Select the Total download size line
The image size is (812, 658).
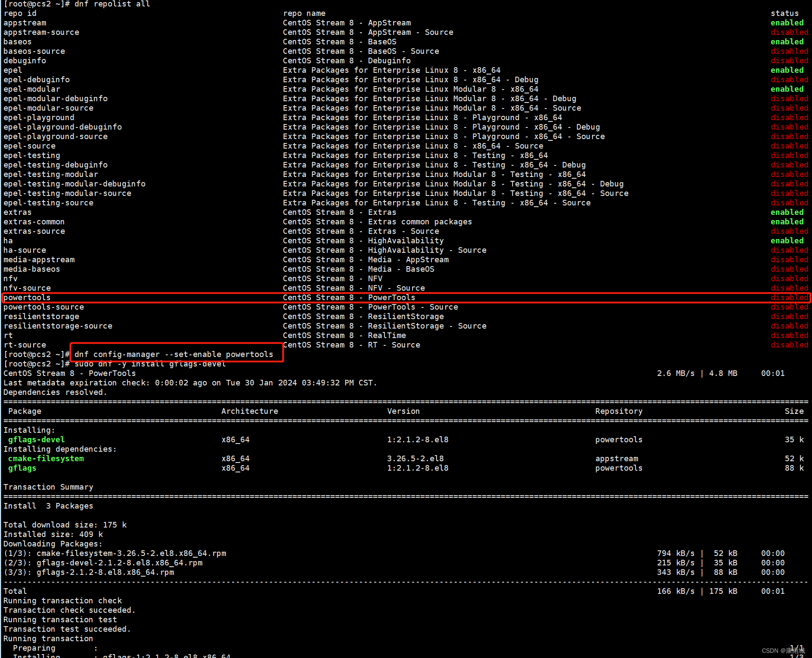[x=65, y=525]
